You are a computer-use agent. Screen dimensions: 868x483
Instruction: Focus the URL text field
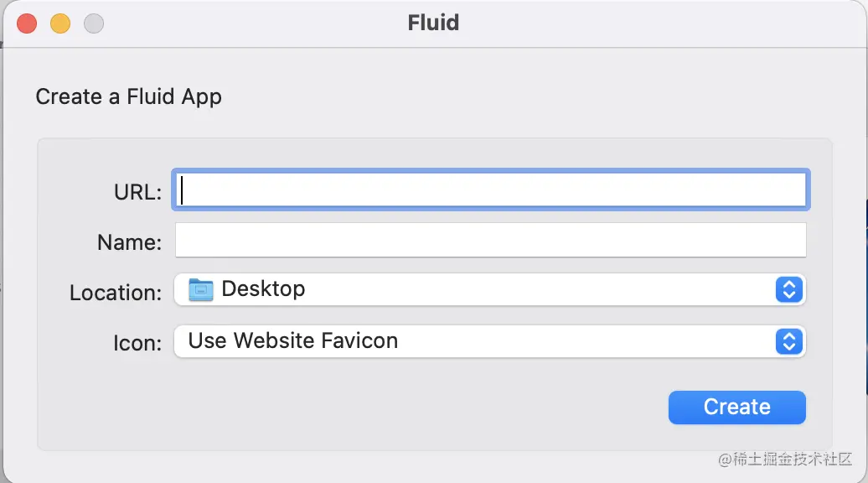[490, 190]
